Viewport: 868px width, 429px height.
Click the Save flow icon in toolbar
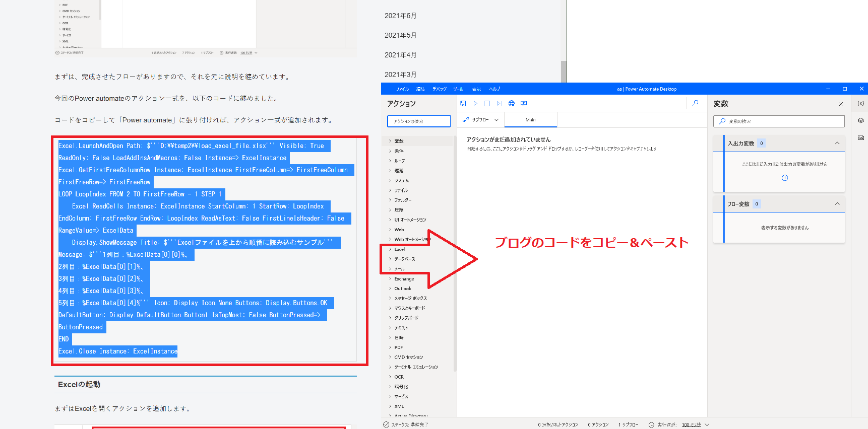coord(463,103)
